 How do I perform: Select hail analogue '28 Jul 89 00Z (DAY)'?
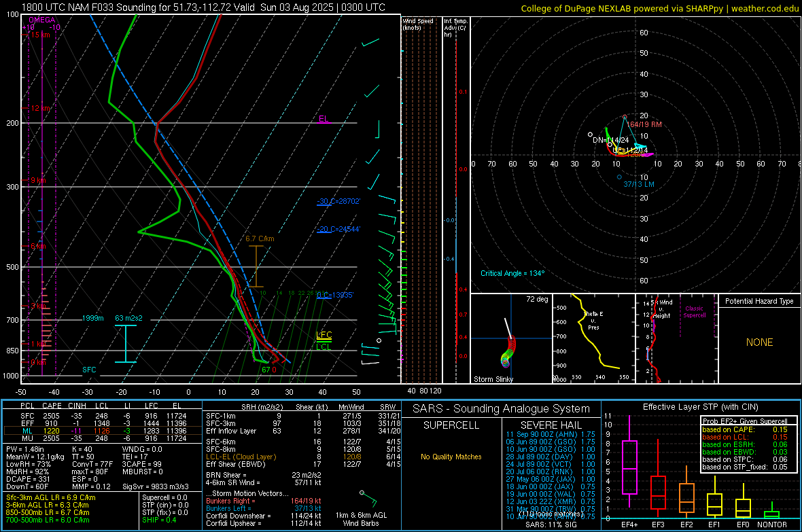pos(551,457)
